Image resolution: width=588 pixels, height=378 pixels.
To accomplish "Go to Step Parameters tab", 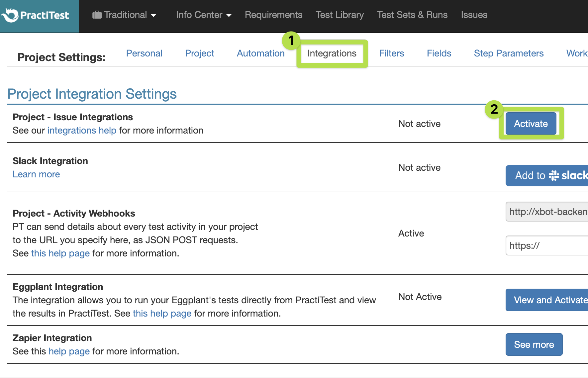I will [508, 53].
